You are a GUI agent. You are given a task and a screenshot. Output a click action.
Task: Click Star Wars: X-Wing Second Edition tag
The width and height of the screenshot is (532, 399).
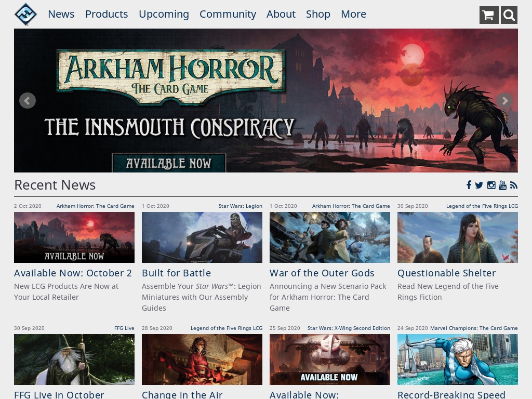click(x=349, y=328)
